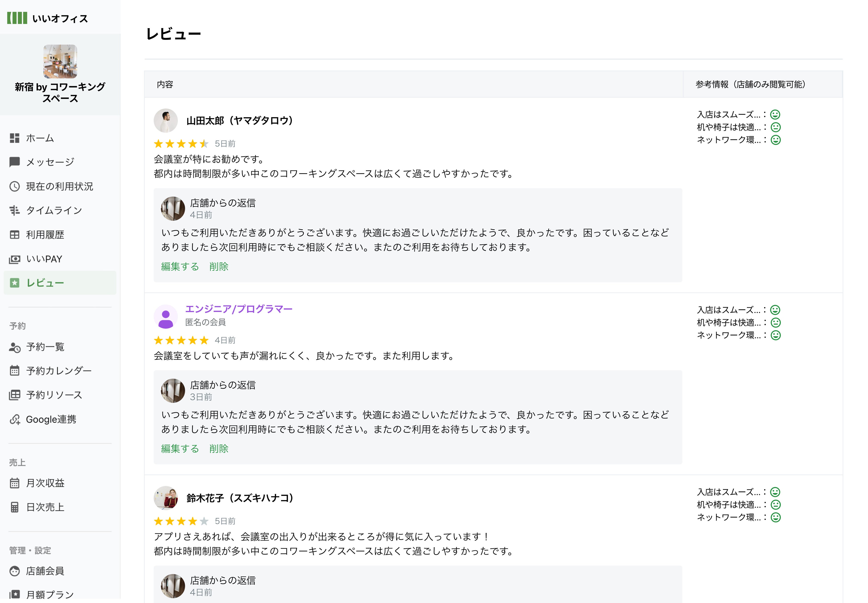Open the 予約カレンダー calendar icon
Screen dimensions: 868x603
coord(14,371)
